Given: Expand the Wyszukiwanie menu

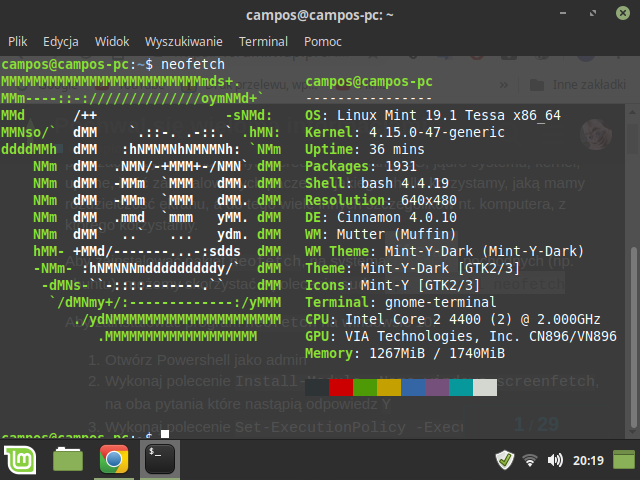Looking at the screenshot, I should [184, 42].
